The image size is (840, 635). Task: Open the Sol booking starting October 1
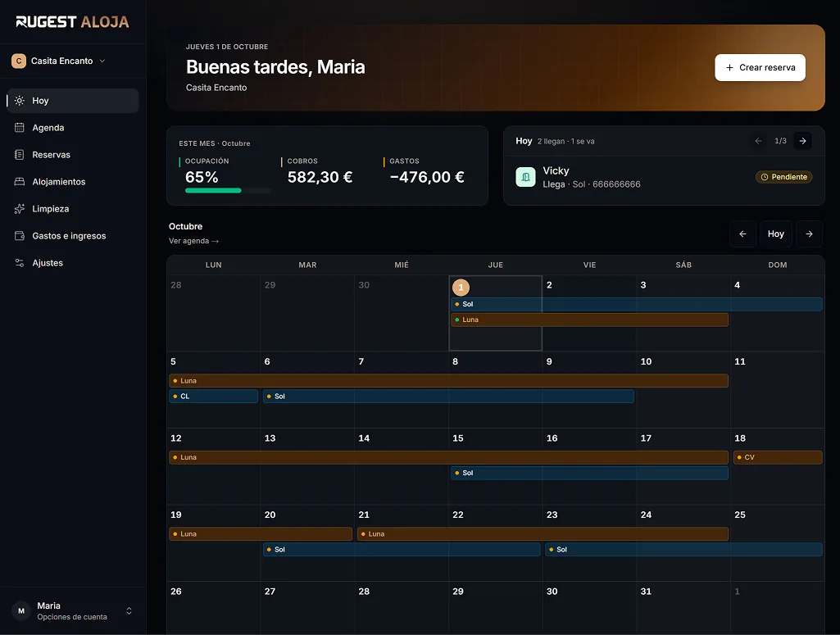click(x=637, y=304)
